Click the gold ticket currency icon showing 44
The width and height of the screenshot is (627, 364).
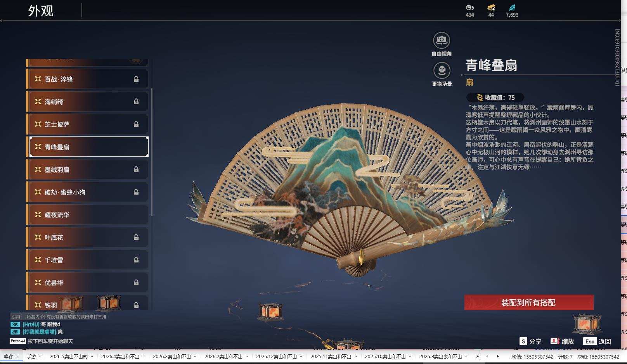click(x=491, y=7)
